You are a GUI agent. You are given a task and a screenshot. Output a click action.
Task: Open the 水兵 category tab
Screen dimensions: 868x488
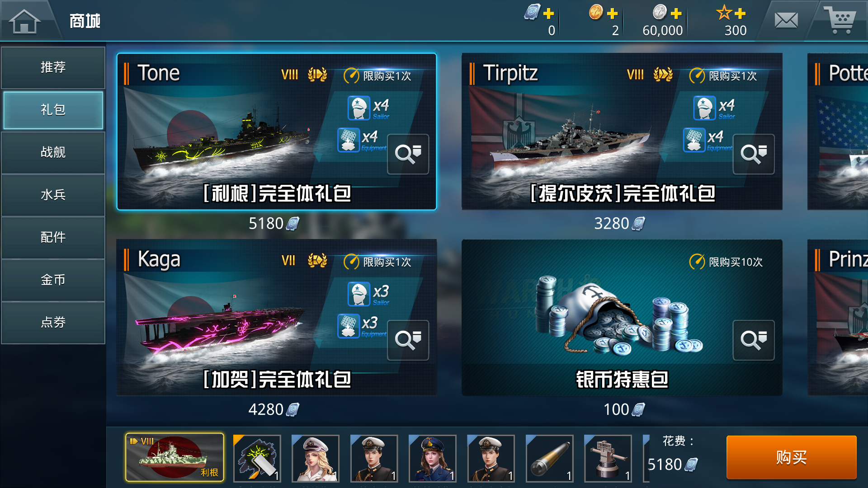tap(53, 195)
